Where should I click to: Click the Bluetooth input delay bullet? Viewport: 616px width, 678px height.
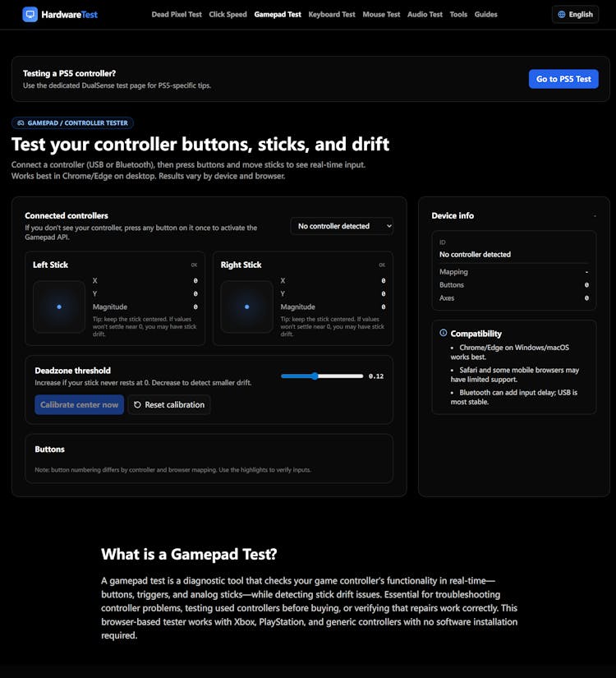(514, 397)
